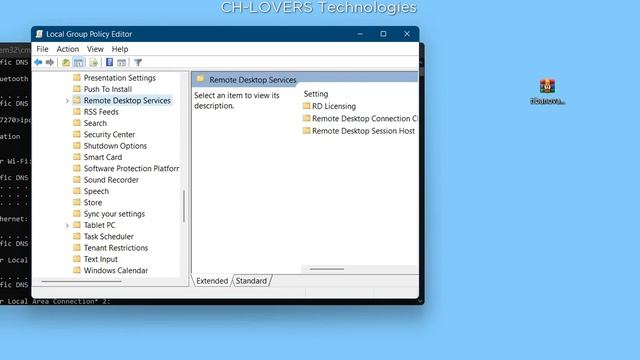Click the settings list horizontal scrollbar thumb
The height and width of the screenshot is (360, 640).
[x=327, y=269]
